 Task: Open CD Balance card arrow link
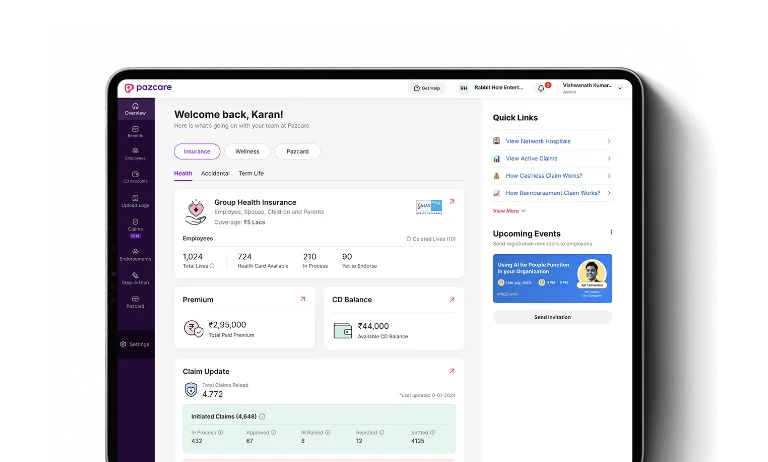452,299
